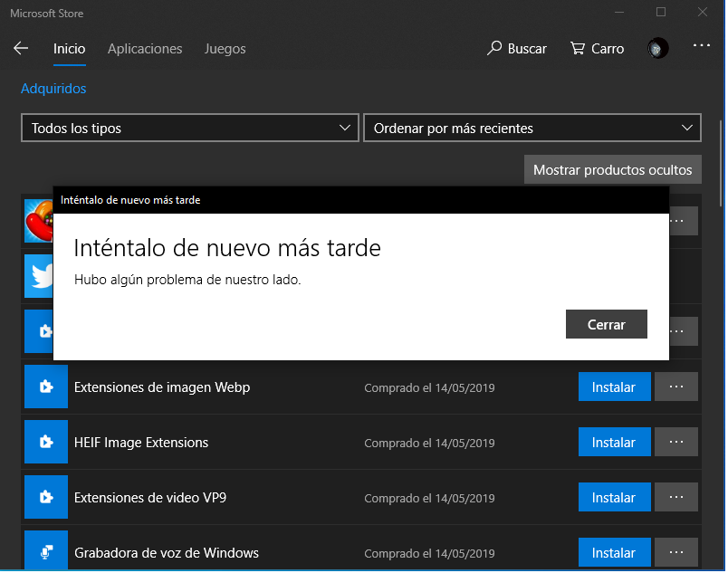Open more options for Extensiones de imagen Webp

(676, 387)
